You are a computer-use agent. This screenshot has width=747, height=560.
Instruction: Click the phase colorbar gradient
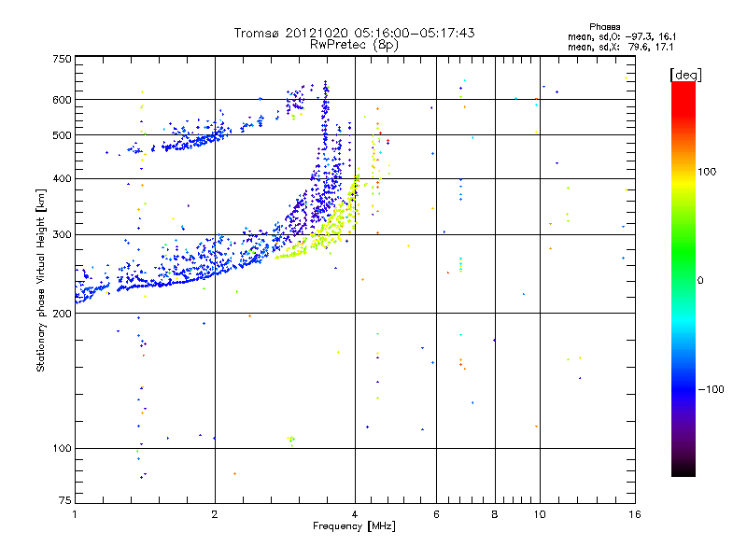click(x=684, y=278)
